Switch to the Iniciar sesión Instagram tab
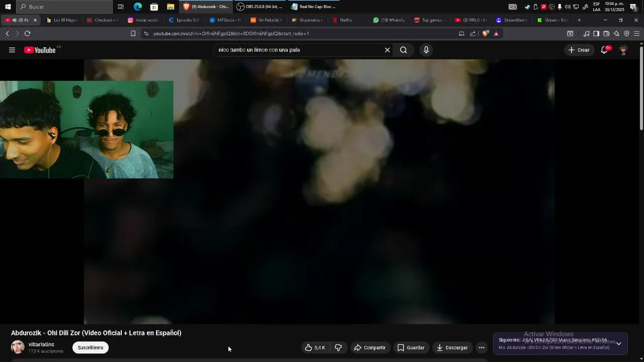 click(x=143, y=20)
